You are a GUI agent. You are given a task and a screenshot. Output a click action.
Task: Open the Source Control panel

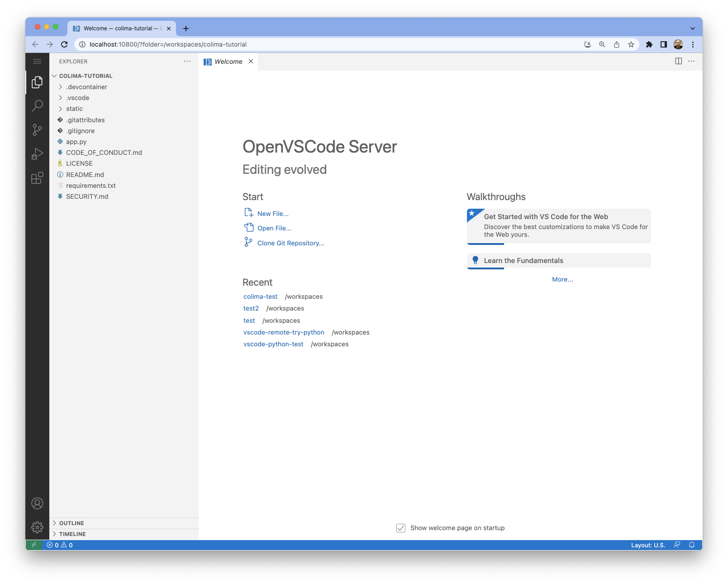click(37, 130)
